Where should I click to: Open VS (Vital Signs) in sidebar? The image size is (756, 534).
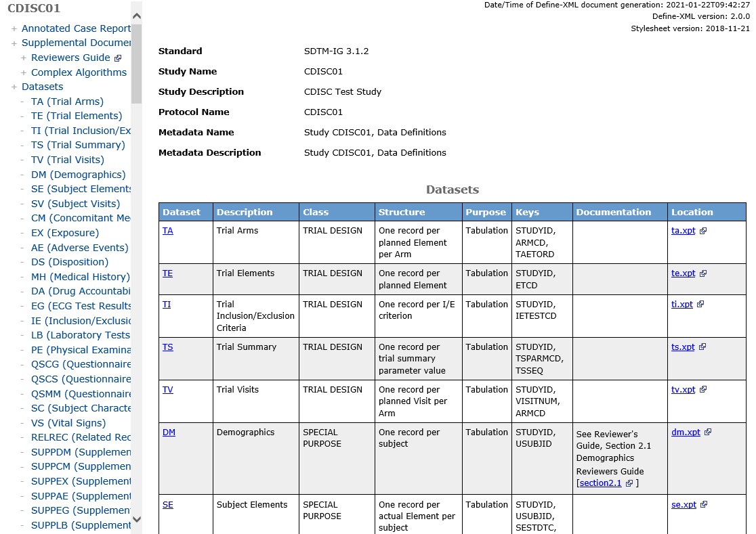tap(68, 423)
